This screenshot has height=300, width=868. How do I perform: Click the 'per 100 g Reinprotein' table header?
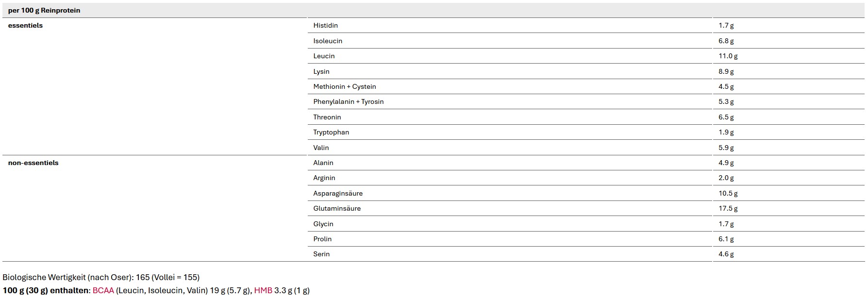tap(44, 10)
